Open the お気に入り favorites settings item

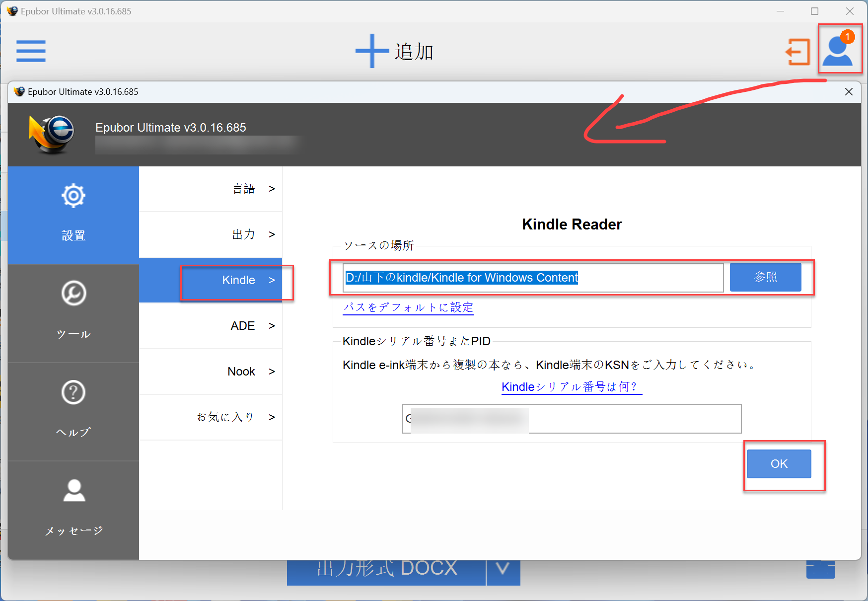point(211,417)
